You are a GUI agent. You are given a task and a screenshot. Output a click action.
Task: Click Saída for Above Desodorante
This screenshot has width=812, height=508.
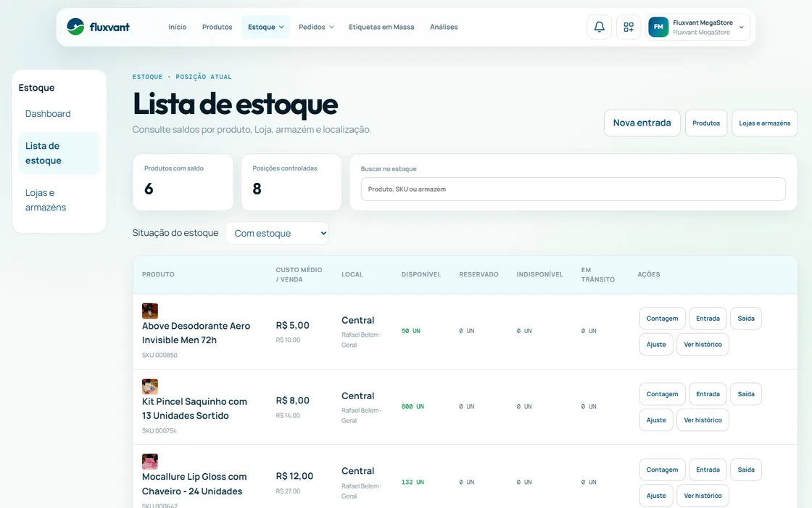tap(746, 319)
